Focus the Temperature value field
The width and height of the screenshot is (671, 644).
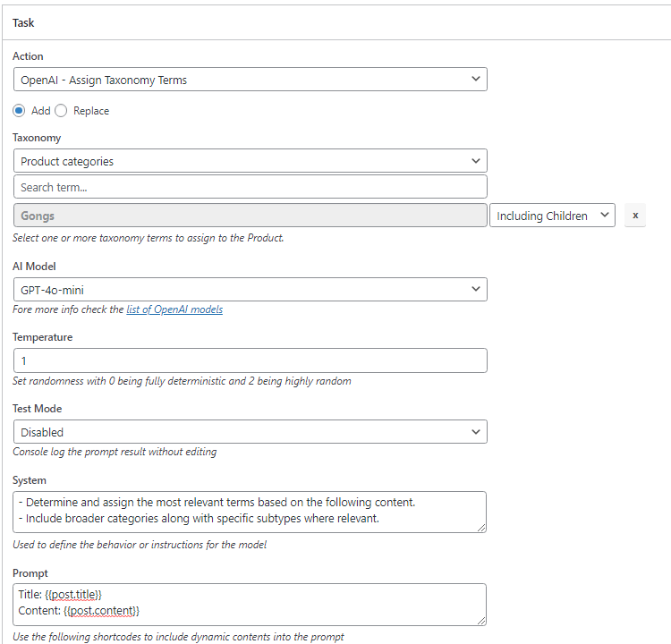coord(251,360)
